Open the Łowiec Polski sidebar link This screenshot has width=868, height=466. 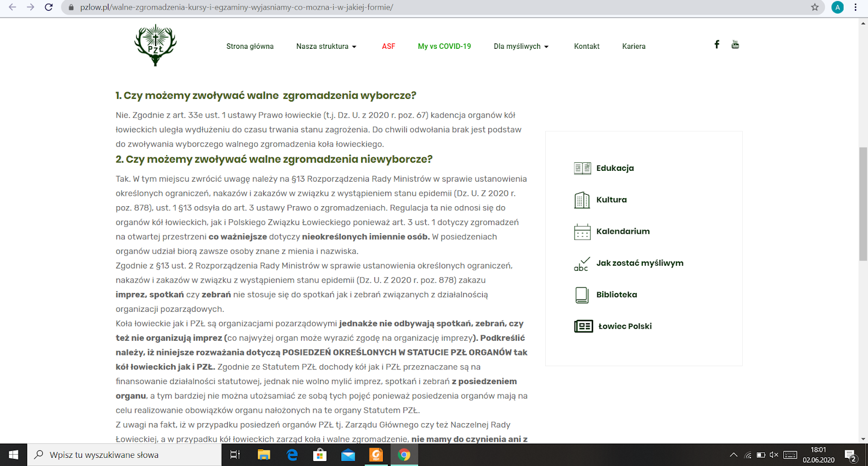[x=625, y=326]
